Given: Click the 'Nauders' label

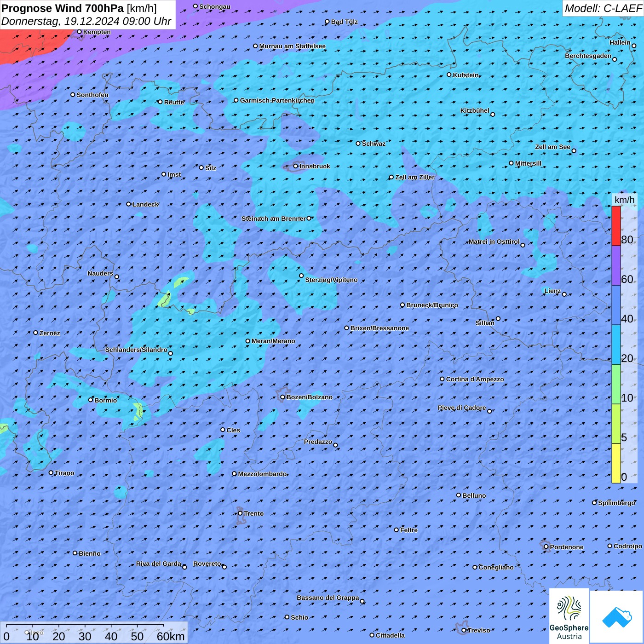Looking at the screenshot, I should click(x=100, y=273).
